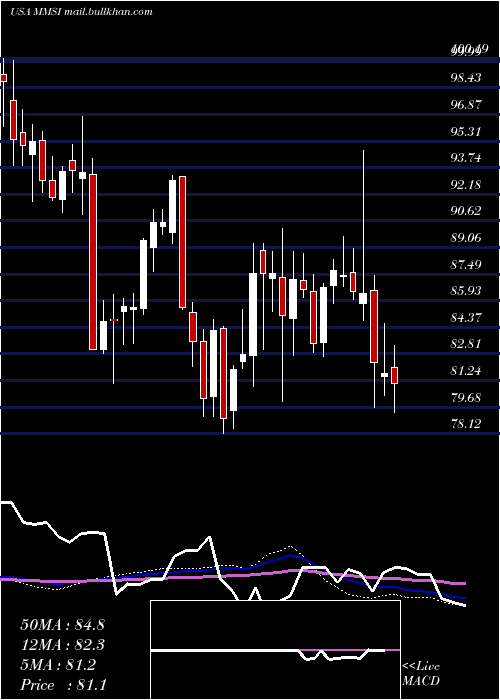
Task: Click the 92.18 price axis label
Action: click(466, 184)
